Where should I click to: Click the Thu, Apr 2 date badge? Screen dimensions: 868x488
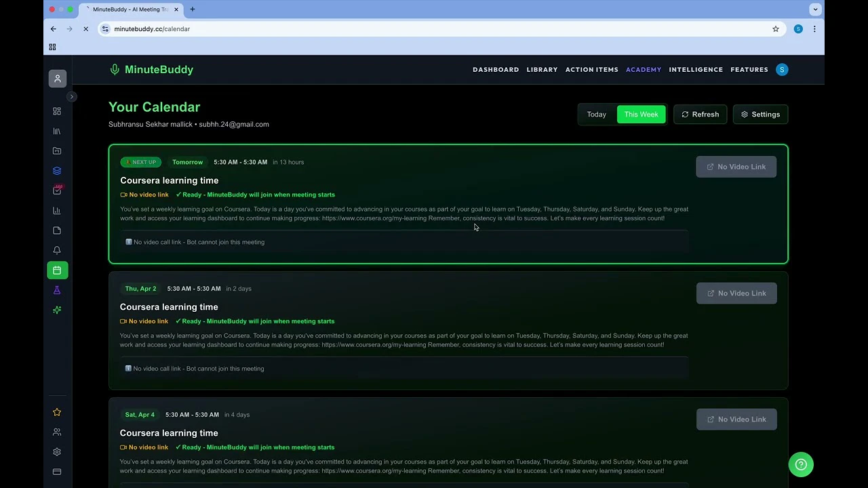point(140,289)
